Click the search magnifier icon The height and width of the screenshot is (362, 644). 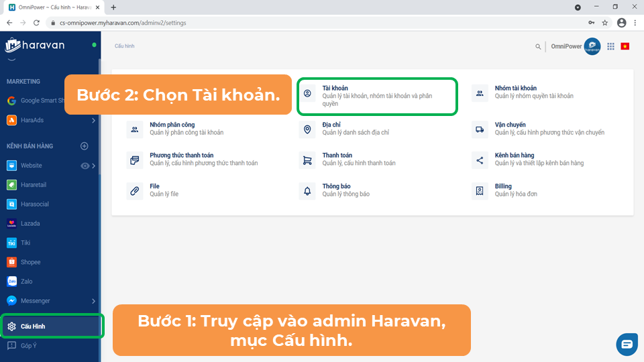pos(538,46)
